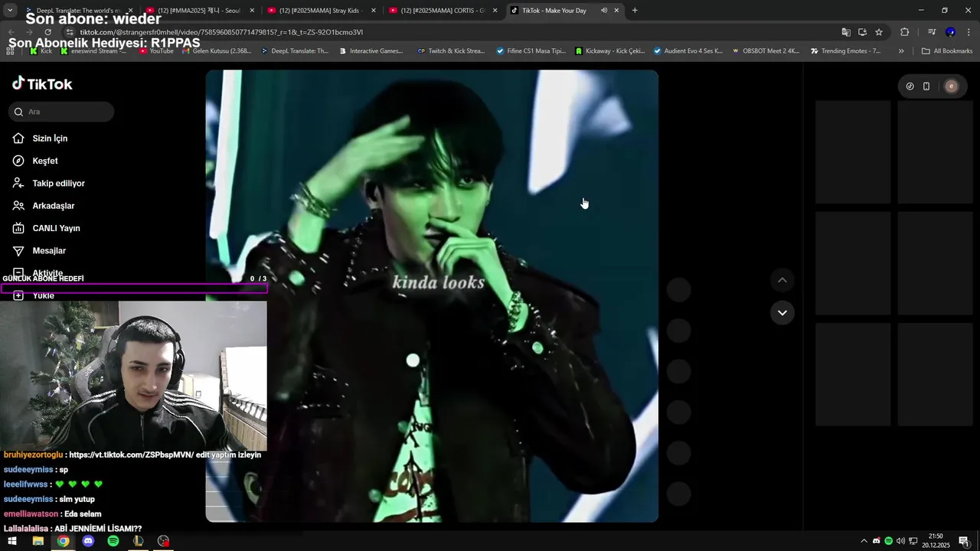Open the All Bookmarks folder
This screenshot has height=551, width=980.
(x=947, y=51)
